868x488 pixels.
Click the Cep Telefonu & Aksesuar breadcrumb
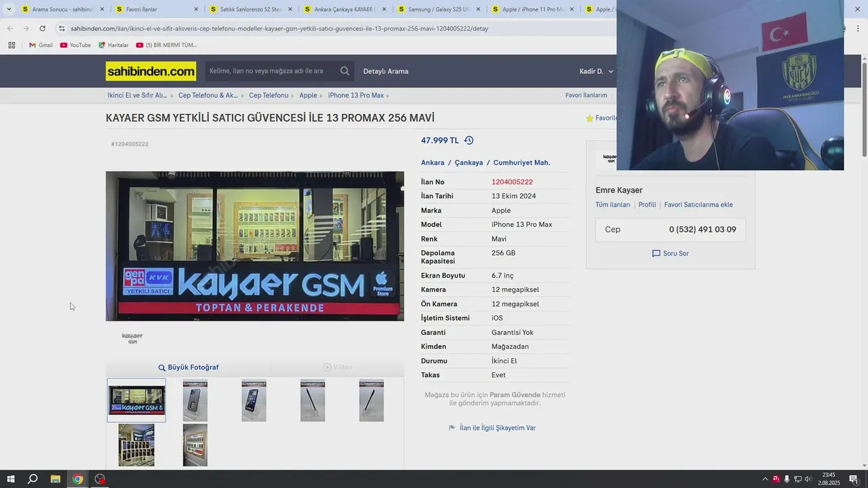click(x=208, y=96)
